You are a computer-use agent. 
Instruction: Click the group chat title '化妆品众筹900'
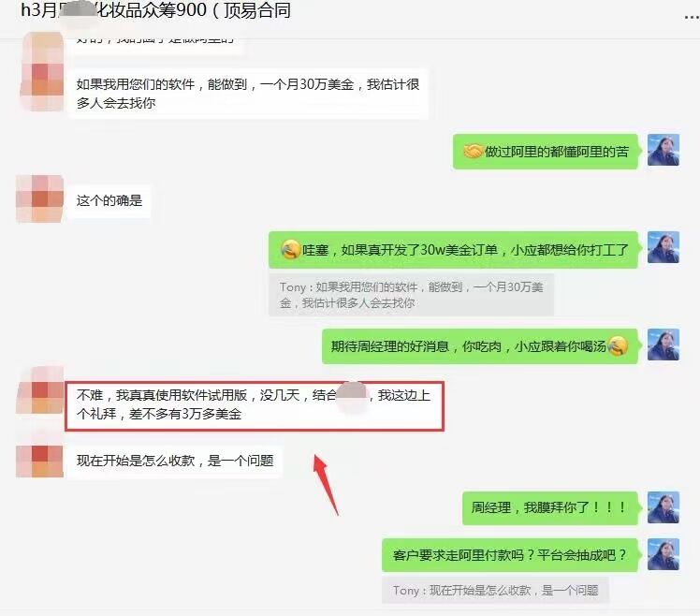point(155,10)
